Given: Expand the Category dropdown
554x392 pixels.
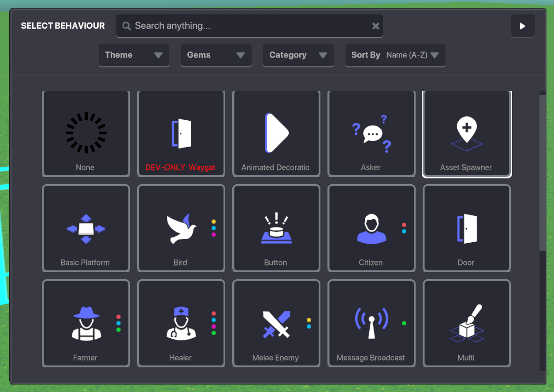Looking at the screenshot, I should [298, 55].
